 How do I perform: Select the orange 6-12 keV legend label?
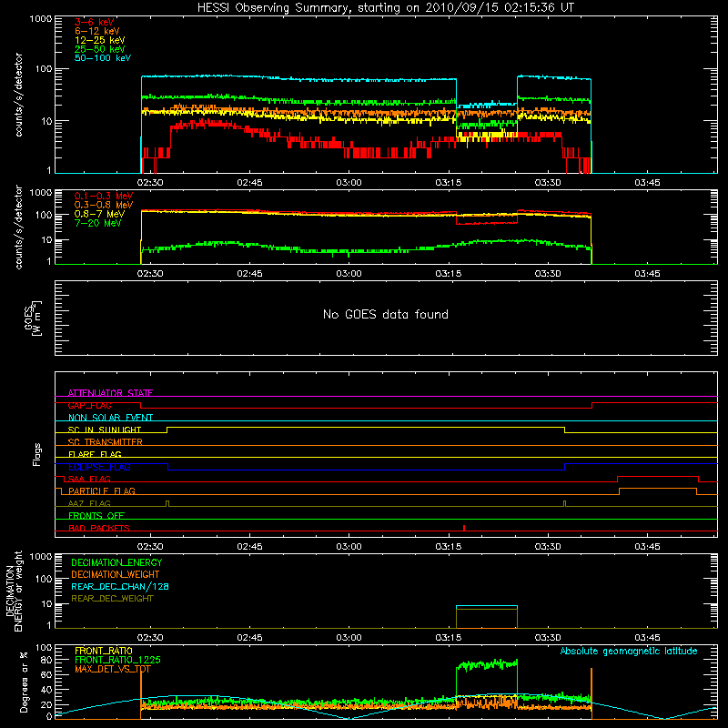pos(97,31)
